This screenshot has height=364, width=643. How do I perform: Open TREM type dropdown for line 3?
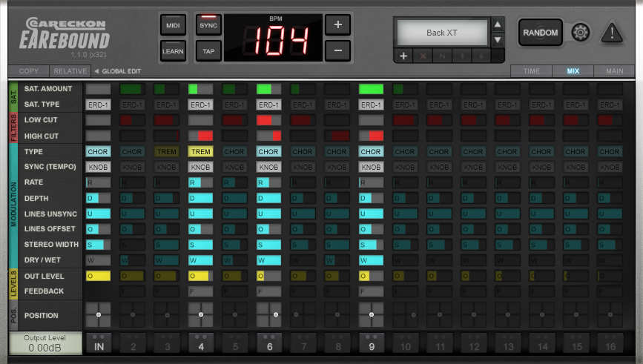(x=166, y=152)
